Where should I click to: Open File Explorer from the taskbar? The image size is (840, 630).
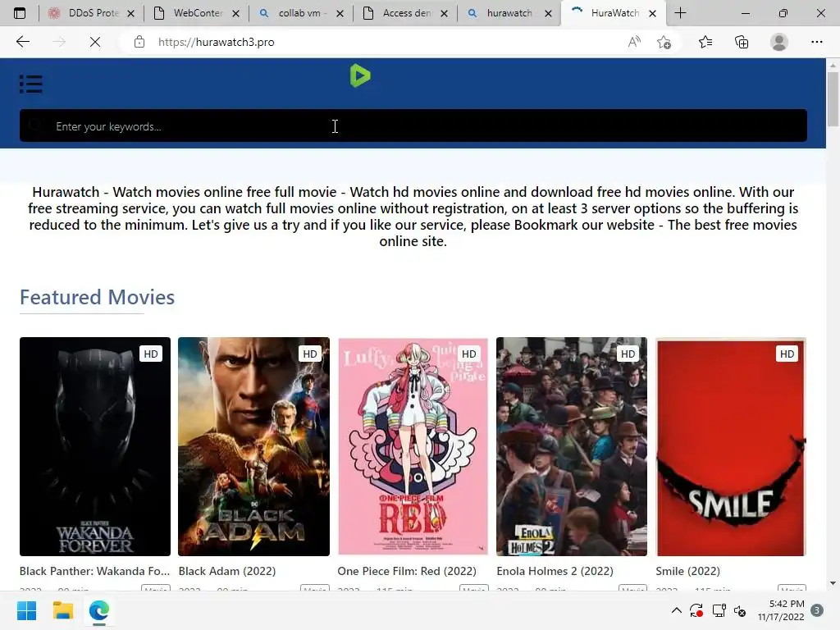point(62,610)
